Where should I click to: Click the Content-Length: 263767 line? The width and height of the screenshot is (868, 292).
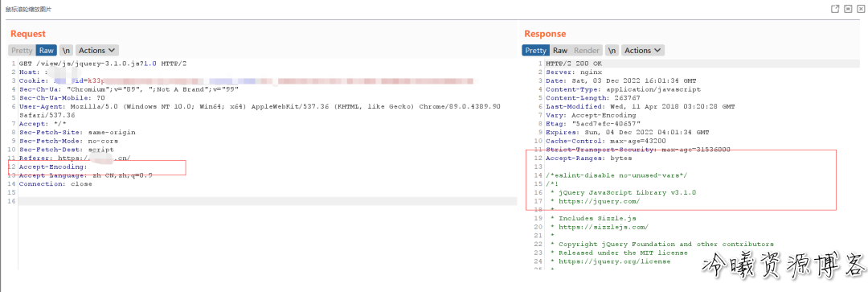point(593,98)
